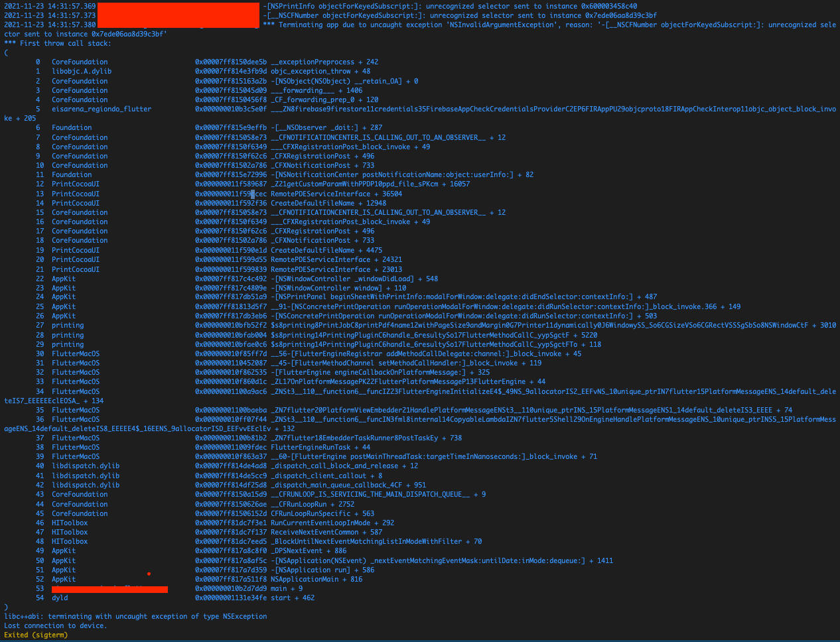Click '_CF_forwarding_prep_0 + 120'

(324, 99)
